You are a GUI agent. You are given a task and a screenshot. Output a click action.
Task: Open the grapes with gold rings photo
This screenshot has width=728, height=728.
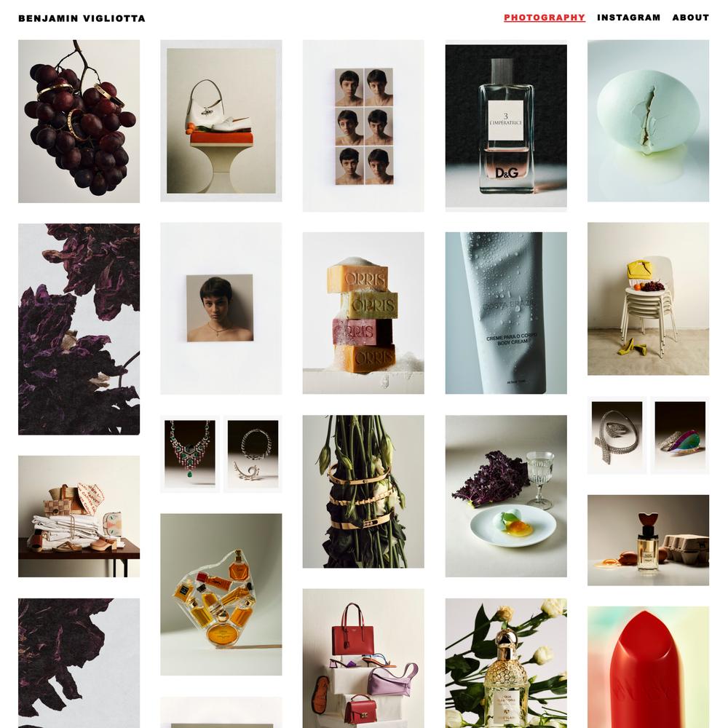click(x=79, y=121)
